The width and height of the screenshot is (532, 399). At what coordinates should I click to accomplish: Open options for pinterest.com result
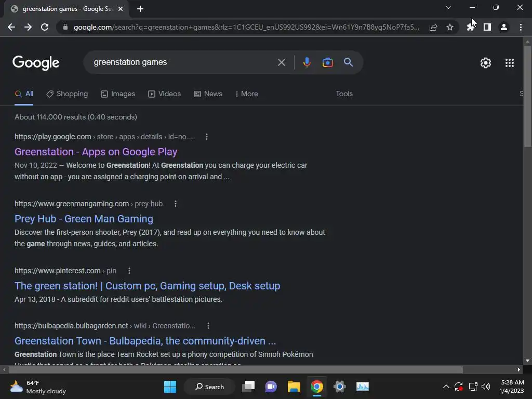pyautogui.click(x=129, y=271)
